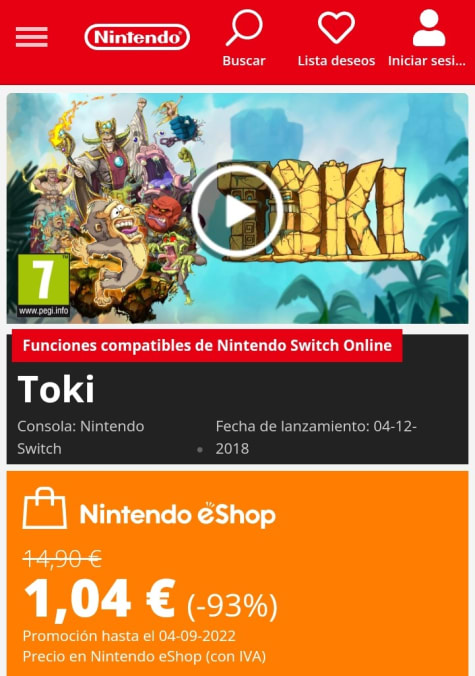Click the crossed-out price 14,90 €

pyautogui.click(x=62, y=559)
